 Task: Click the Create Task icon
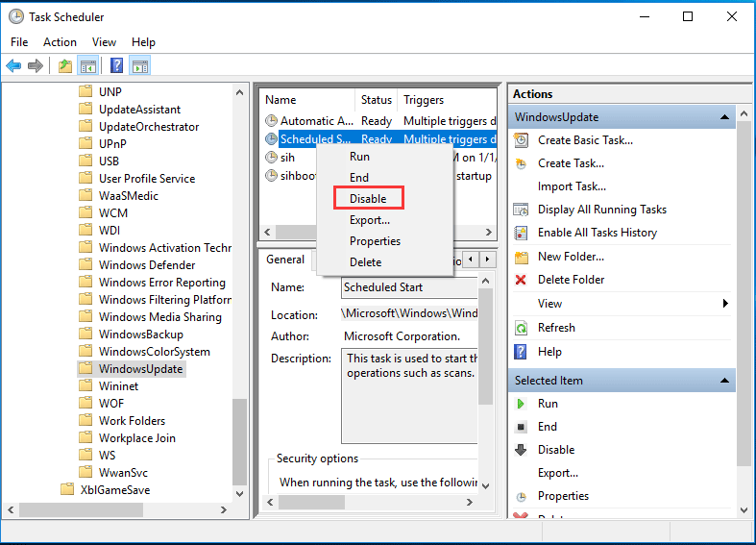coord(521,163)
